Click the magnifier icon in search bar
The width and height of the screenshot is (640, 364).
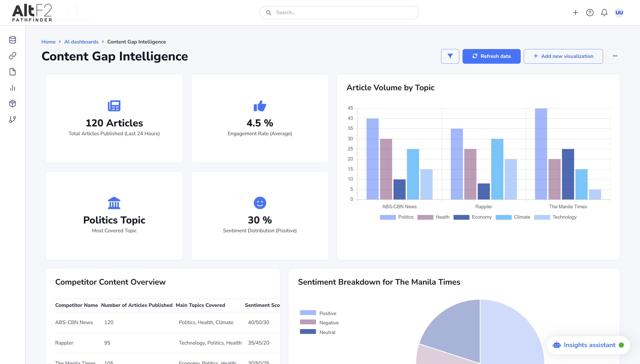[x=269, y=13]
